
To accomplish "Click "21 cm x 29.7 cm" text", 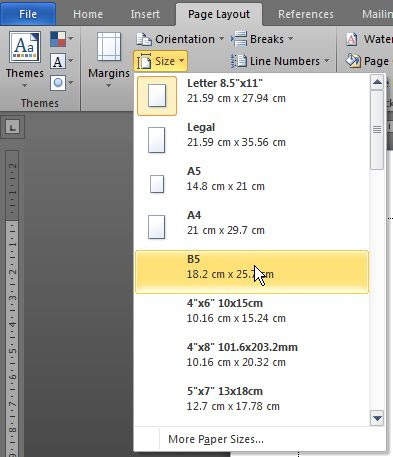I will point(226,230).
